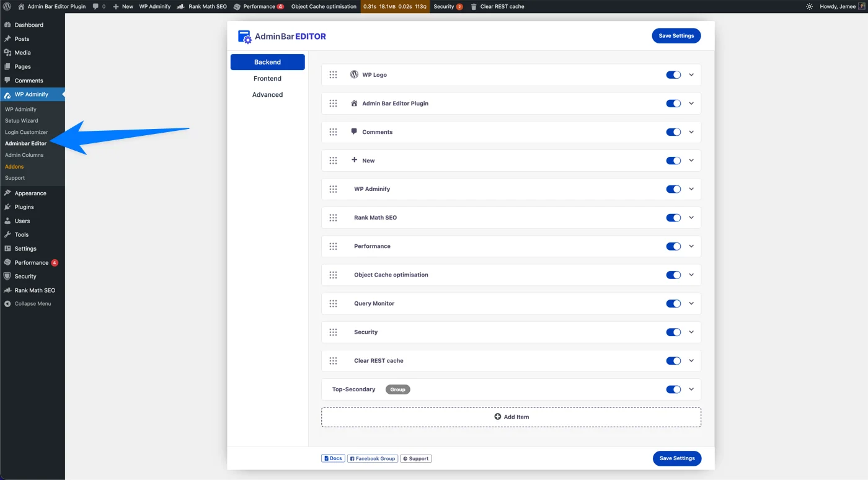Toggle the Object Cache optimisation switch
The width and height of the screenshot is (868, 480).
click(673, 275)
